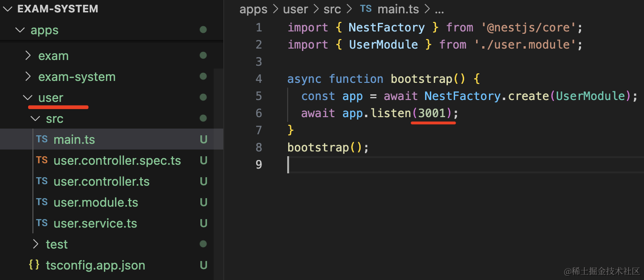This screenshot has height=280, width=644.
Task: Click the TS icon beside user.service.ts
Action: click(x=42, y=223)
